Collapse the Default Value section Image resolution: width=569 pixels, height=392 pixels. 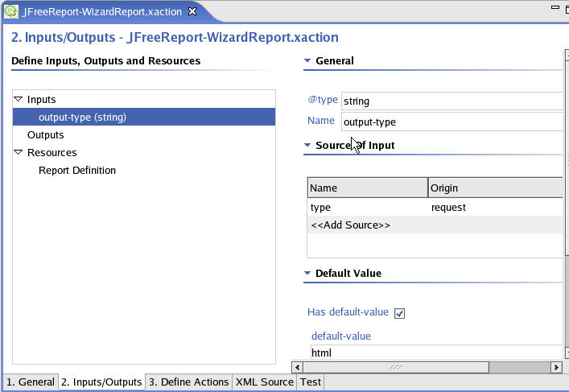tap(307, 273)
